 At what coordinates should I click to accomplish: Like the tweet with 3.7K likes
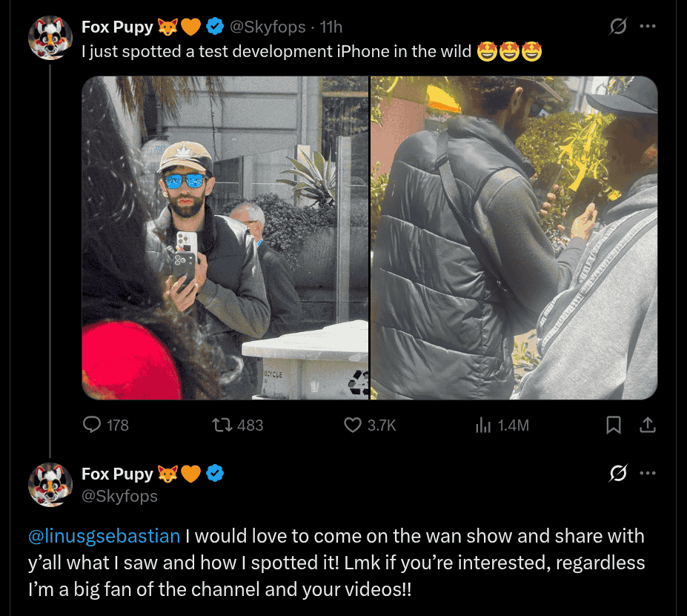coord(353,425)
